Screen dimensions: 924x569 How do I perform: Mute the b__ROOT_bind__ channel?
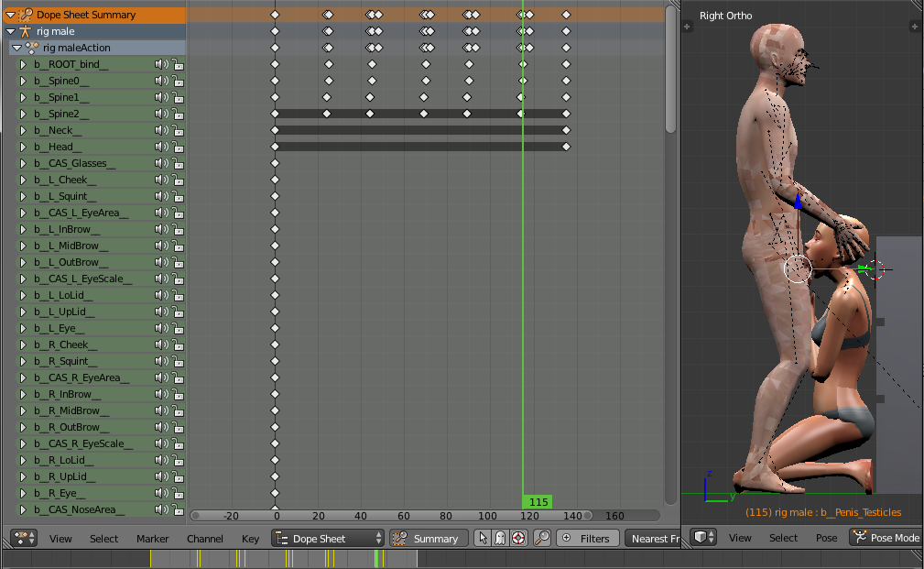tap(161, 64)
